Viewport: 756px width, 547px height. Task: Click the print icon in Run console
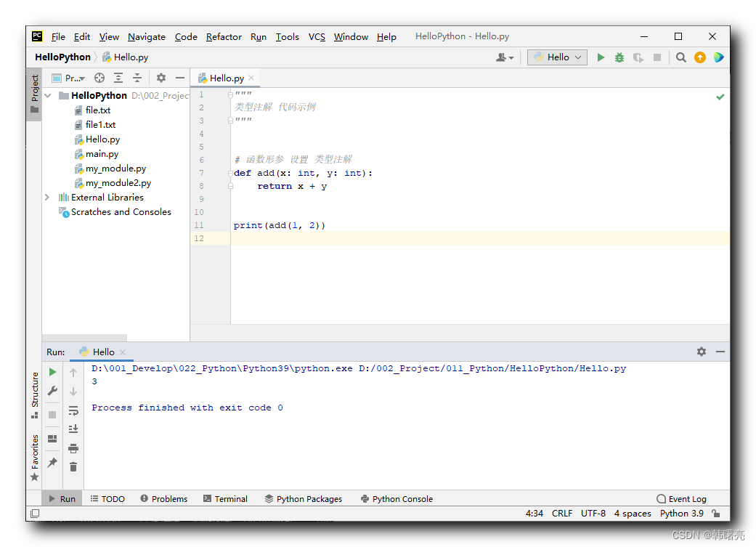pos(73,448)
